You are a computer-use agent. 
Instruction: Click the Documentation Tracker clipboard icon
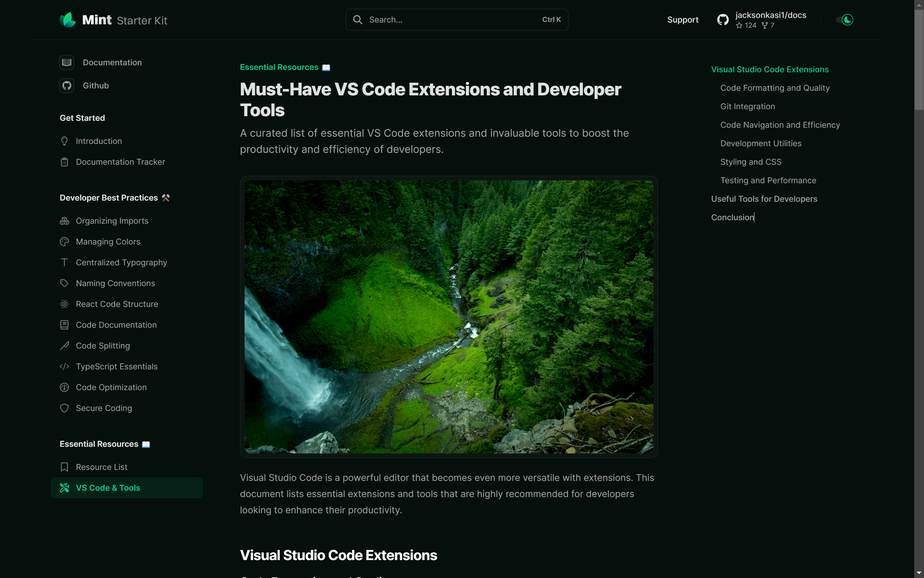64,162
